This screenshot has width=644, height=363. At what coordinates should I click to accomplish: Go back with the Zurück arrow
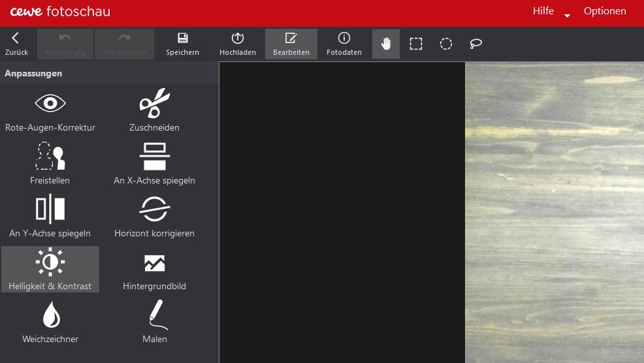[16, 44]
